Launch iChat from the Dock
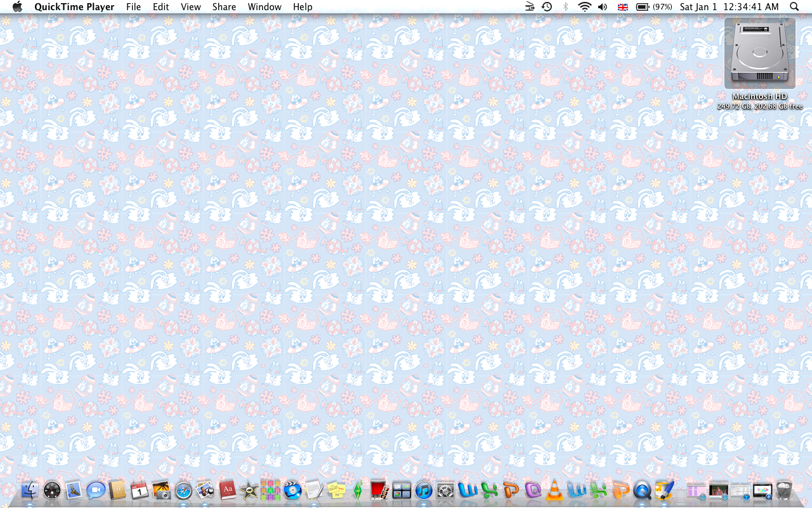The height and width of the screenshot is (508, 812). pos(96,490)
